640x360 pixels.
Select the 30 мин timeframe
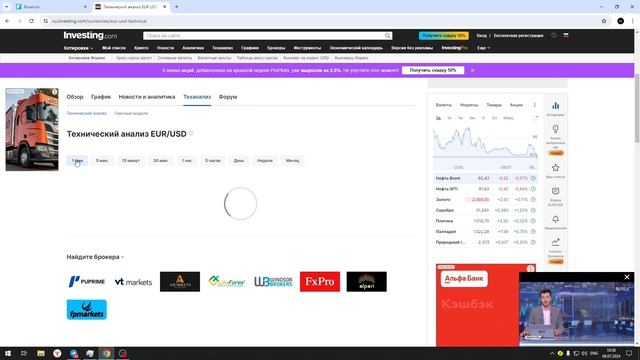[160, 160]
